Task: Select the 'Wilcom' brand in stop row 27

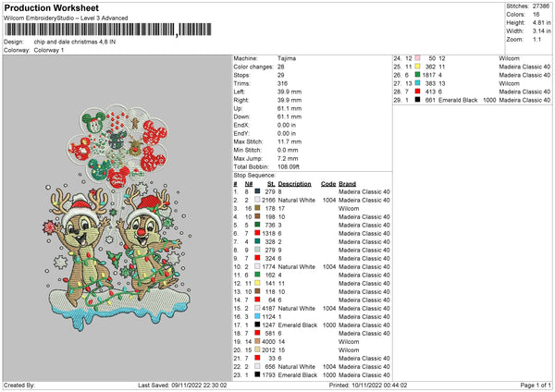Action: point(510,83)
